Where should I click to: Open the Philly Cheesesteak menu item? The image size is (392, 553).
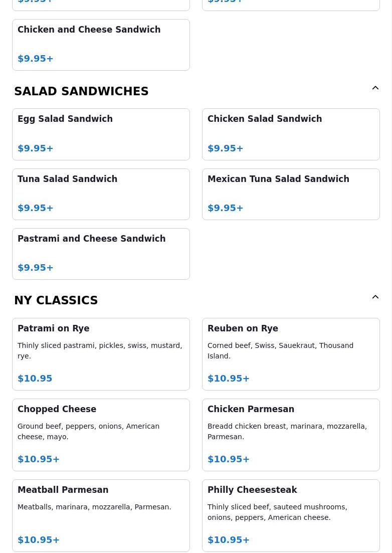pos(291,515)
